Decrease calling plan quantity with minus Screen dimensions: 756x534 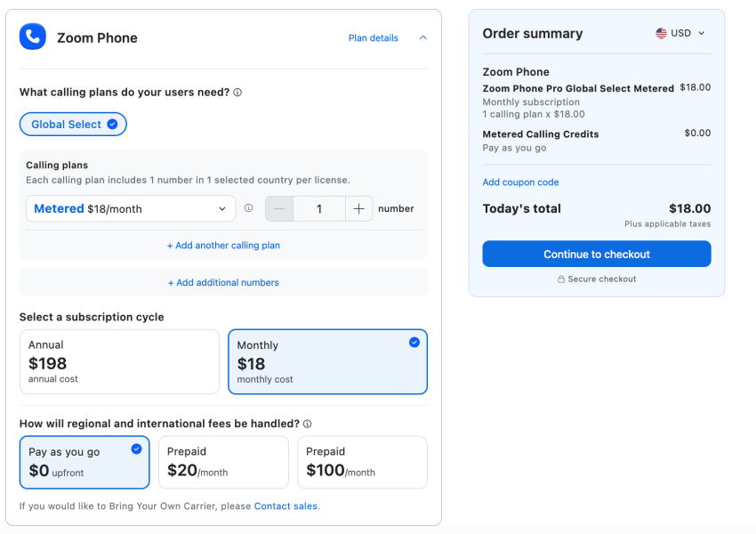click(x=279, y=209)
